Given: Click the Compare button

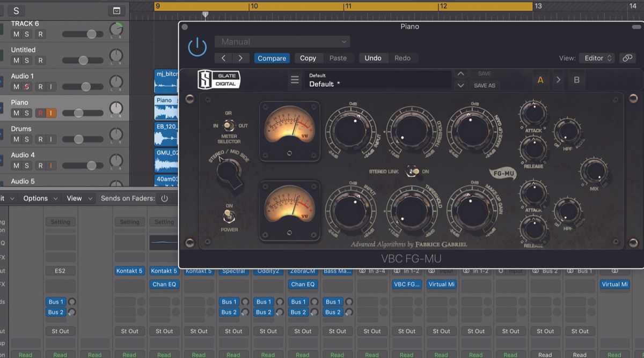Looking at the screenshot, I should [272, 57].
